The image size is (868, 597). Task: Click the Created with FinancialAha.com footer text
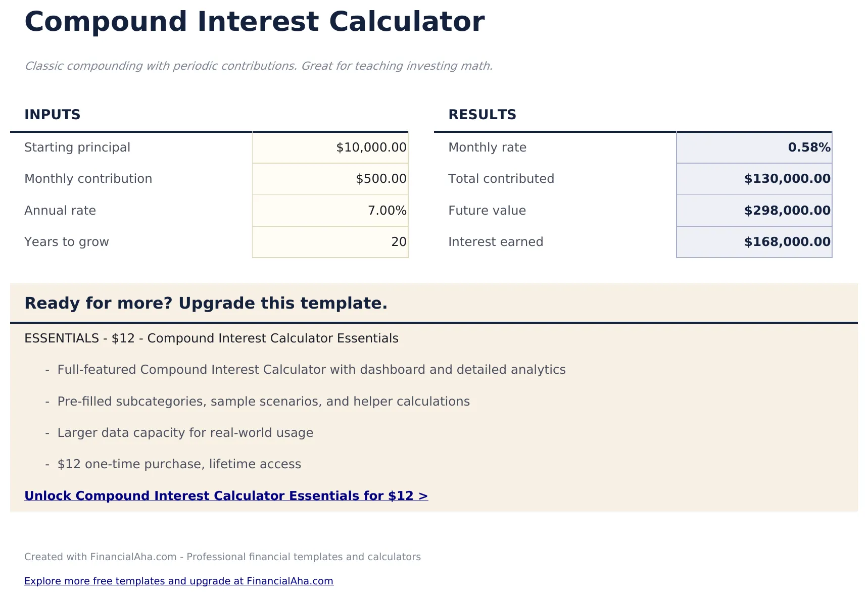[222, 557]
